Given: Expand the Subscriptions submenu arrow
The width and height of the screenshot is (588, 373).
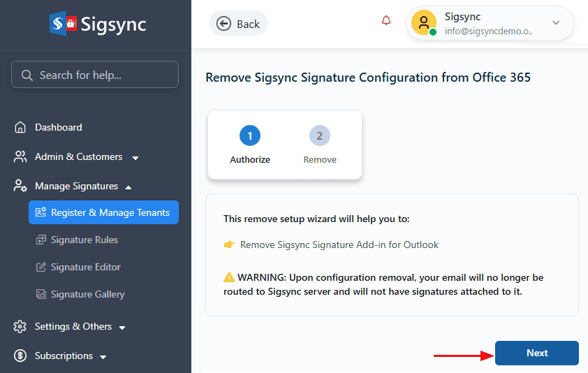Looking at the screenshot, I should 103,356.
